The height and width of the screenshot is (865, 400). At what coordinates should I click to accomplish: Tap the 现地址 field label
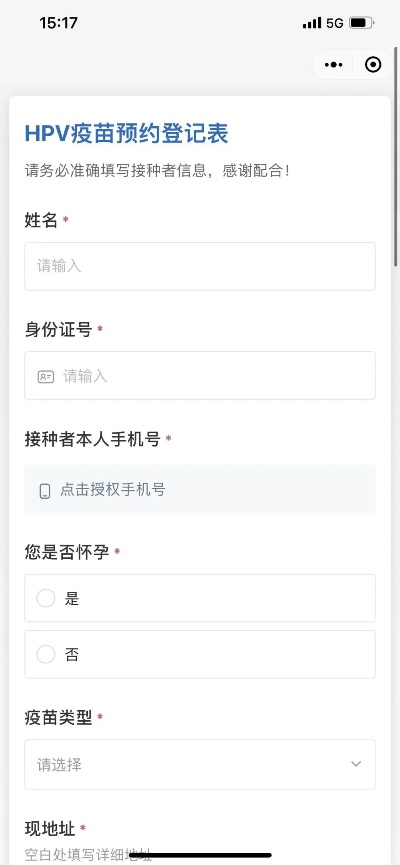[x=50, y=829]
